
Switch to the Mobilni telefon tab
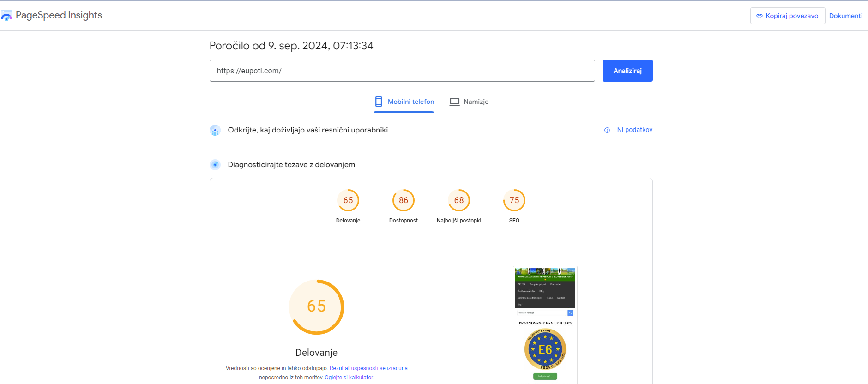pos(410,102)
